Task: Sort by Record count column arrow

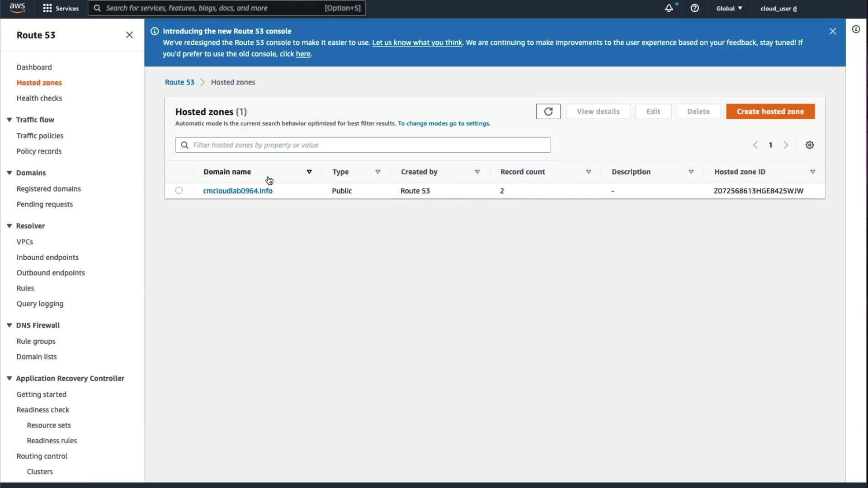Action: click(588, 172)
